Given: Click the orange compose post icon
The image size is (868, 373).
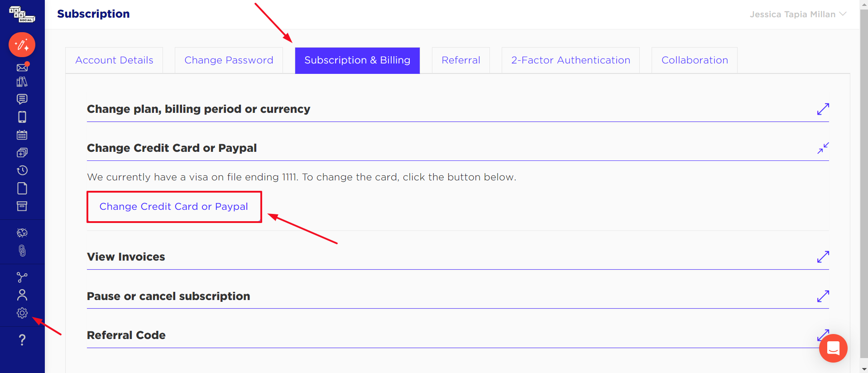Looking at the screenshot, I should (22, 44).
